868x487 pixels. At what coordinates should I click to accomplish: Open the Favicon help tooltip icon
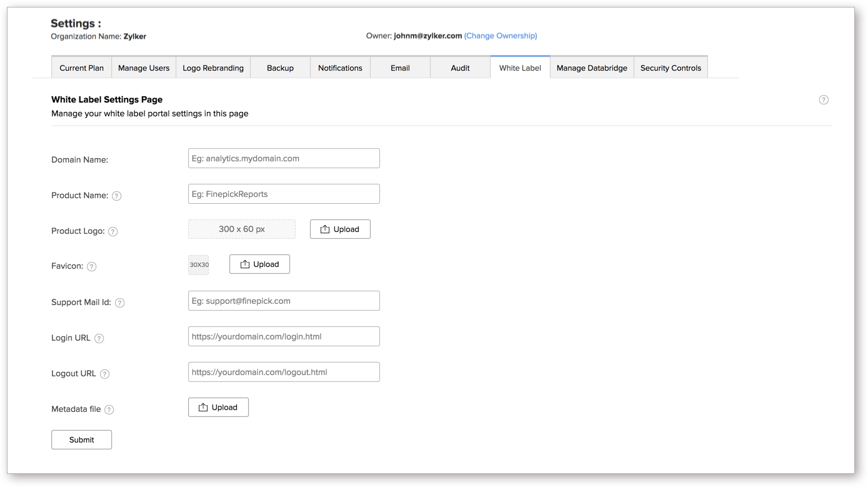(92, 266)
